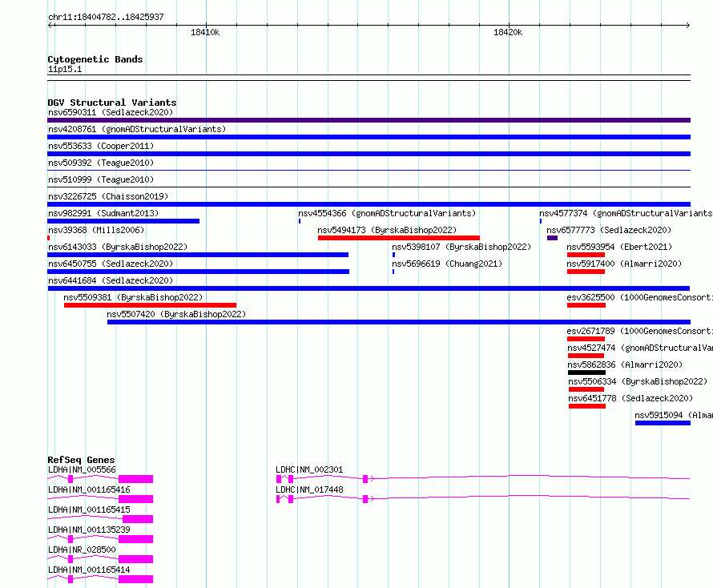Click the nsv5509381 (ByrskaBishop2022) label
The height and width of the screenshot is (588, 713).
click(x=133, y=297)
